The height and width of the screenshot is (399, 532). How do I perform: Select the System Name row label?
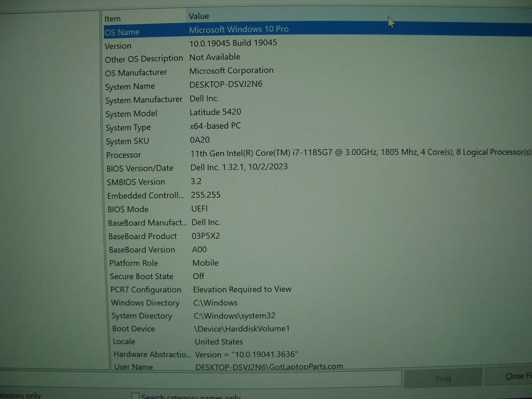point(130,86)
